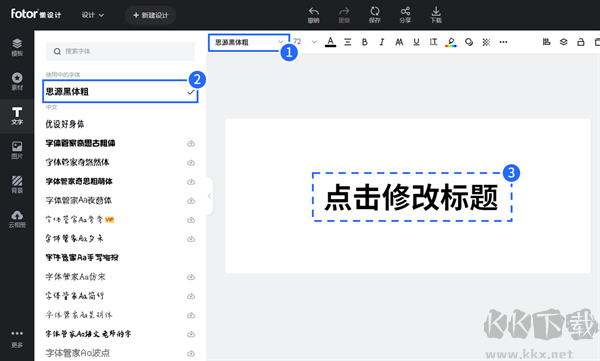This screenshot has height=361, width=600.
Task: Toggle underline formatting U
Action: pos(416,42)
